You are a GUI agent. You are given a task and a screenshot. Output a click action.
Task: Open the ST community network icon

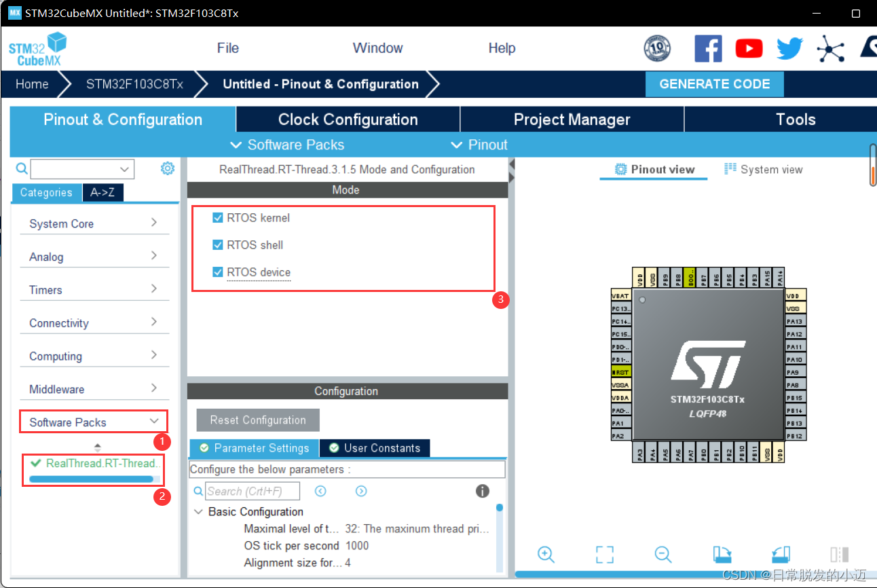coord(829,49)
